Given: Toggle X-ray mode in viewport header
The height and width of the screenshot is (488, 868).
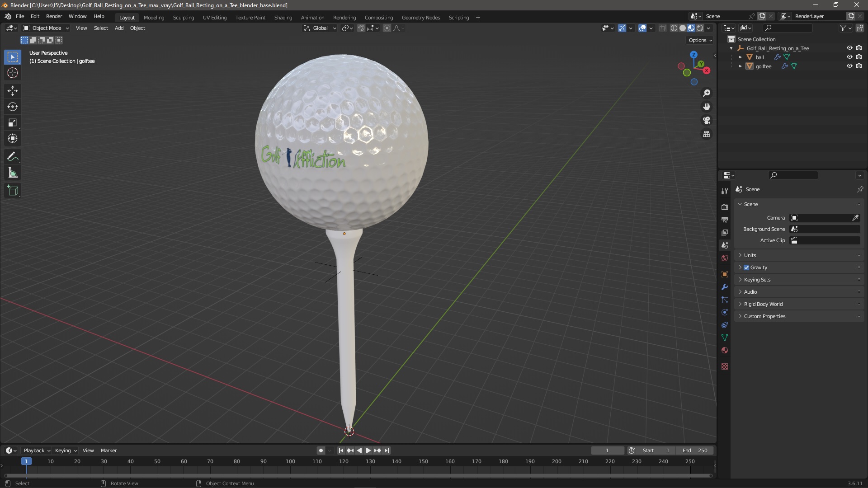Looking at the screenshot, I should tap(663, 28).
